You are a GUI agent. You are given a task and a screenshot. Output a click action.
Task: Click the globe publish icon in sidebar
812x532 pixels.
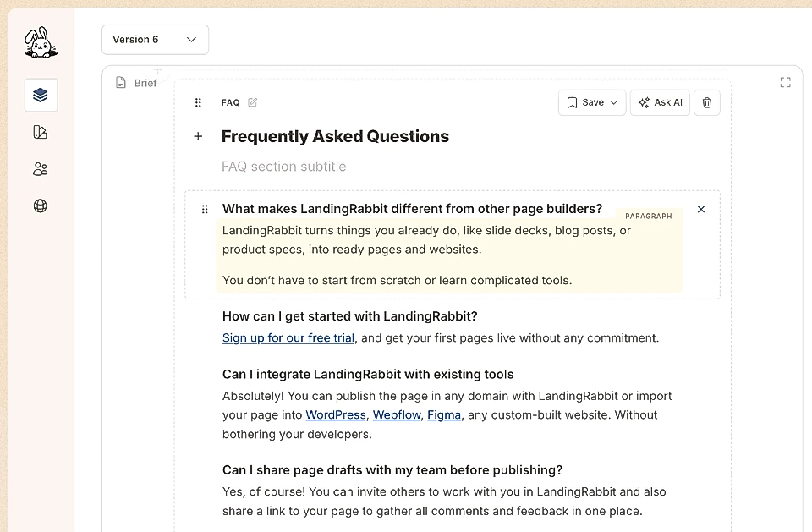(40, 206)
